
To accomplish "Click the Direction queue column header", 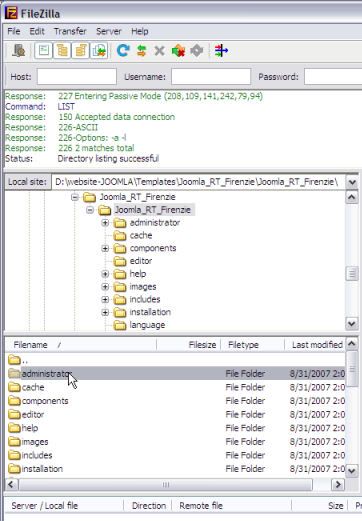I will click(148, 506).
